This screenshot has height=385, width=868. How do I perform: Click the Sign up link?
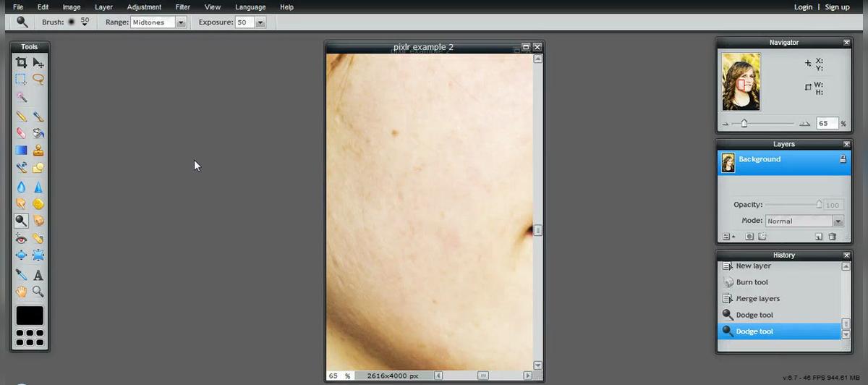(837, 7)
